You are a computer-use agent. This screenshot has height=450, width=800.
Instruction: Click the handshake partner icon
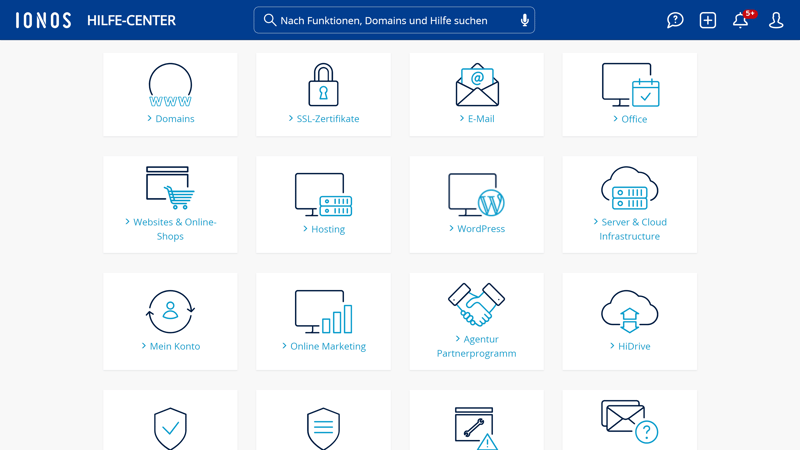point(477,305)
